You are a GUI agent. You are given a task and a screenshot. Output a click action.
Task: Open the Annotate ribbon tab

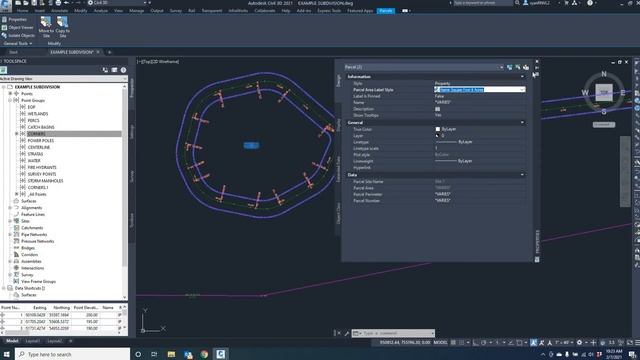tap(60, 11)
